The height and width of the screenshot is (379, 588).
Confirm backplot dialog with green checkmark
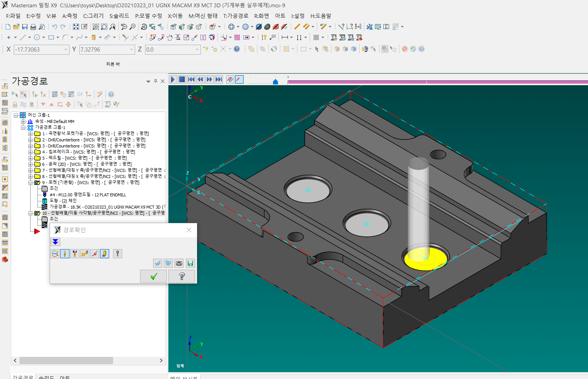[x=153, y=276]
